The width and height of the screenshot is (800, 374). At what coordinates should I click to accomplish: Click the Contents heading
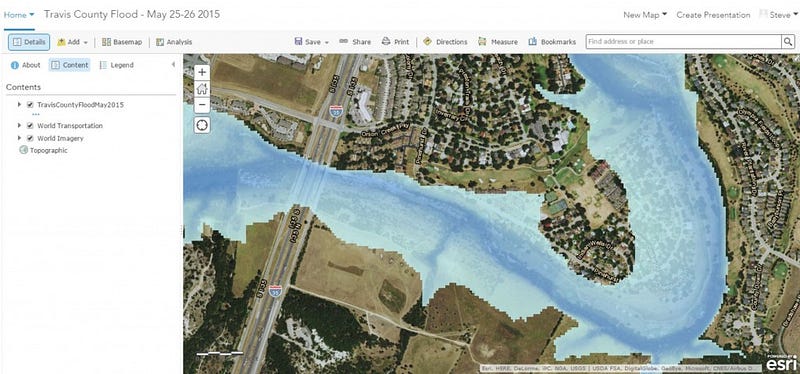click(23, 87)
